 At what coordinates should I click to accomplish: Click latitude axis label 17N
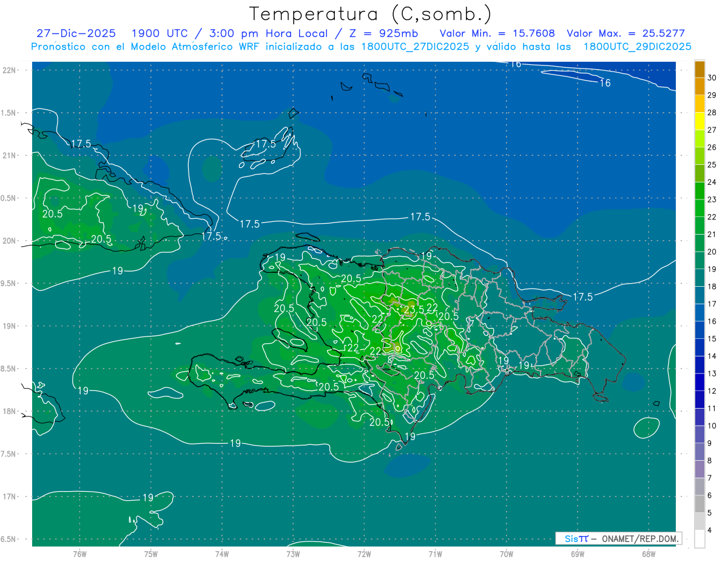[9, 497]
